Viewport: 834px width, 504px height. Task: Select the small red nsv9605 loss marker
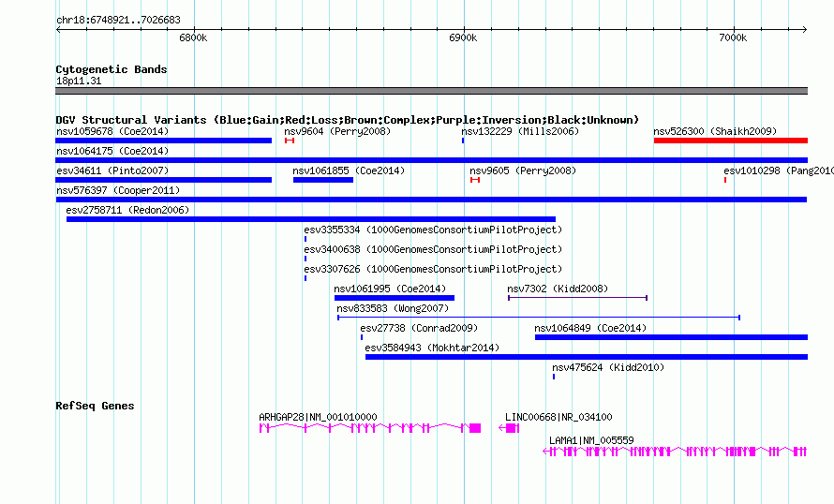[475, 180]
